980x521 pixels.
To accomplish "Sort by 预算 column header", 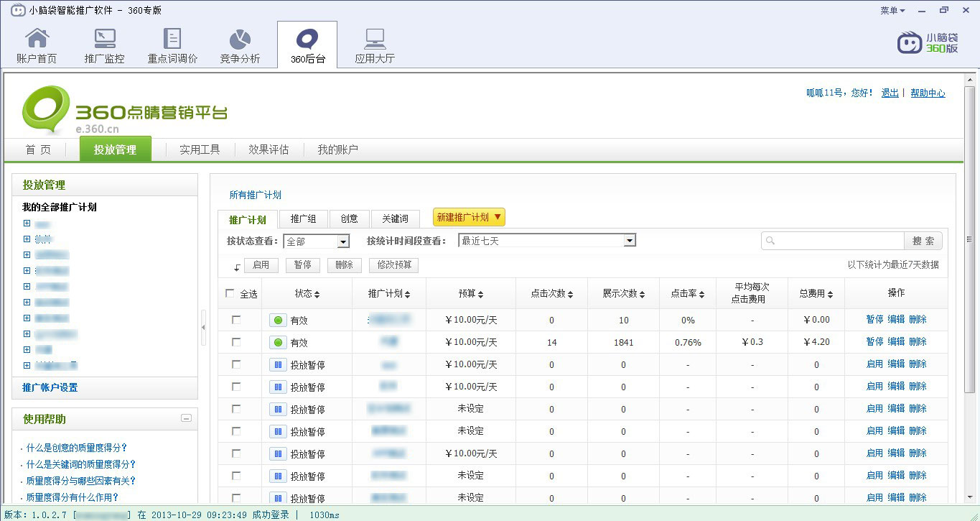I will (x=471, y=294).
